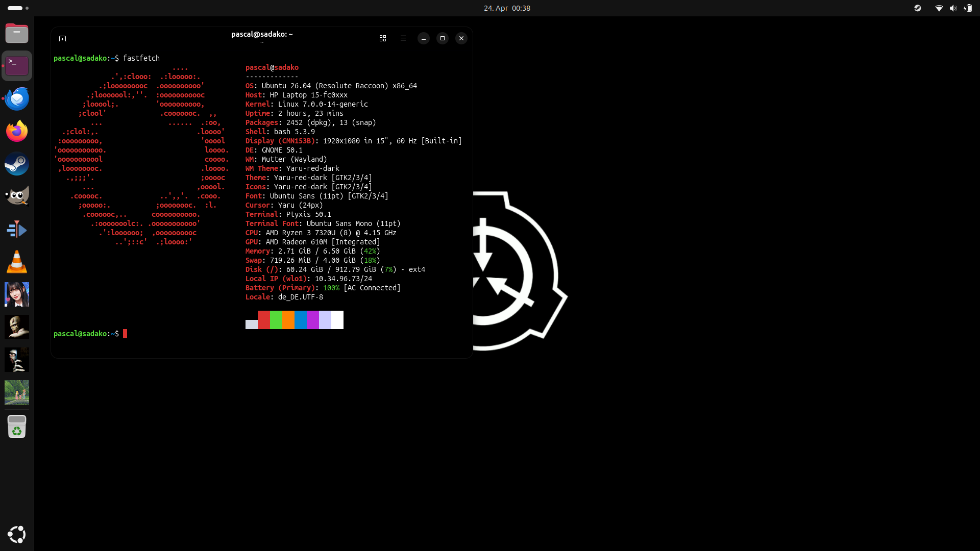The image size is (980, 551).
Task: Open the Trash from the dock
Action: tap(17, 427)
